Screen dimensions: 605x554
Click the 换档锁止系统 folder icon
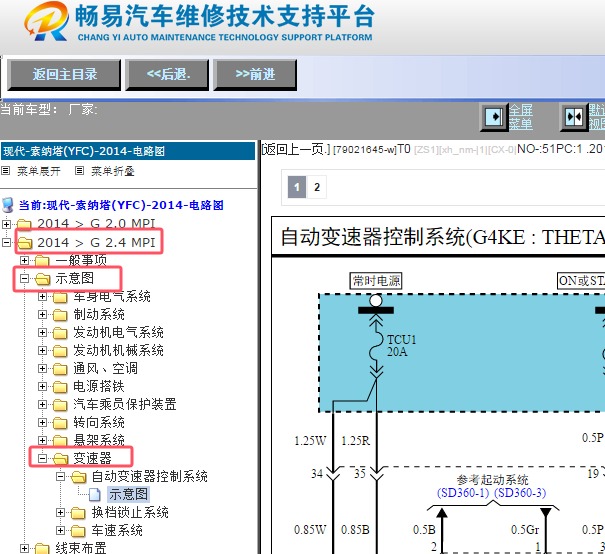pos(78,513)
